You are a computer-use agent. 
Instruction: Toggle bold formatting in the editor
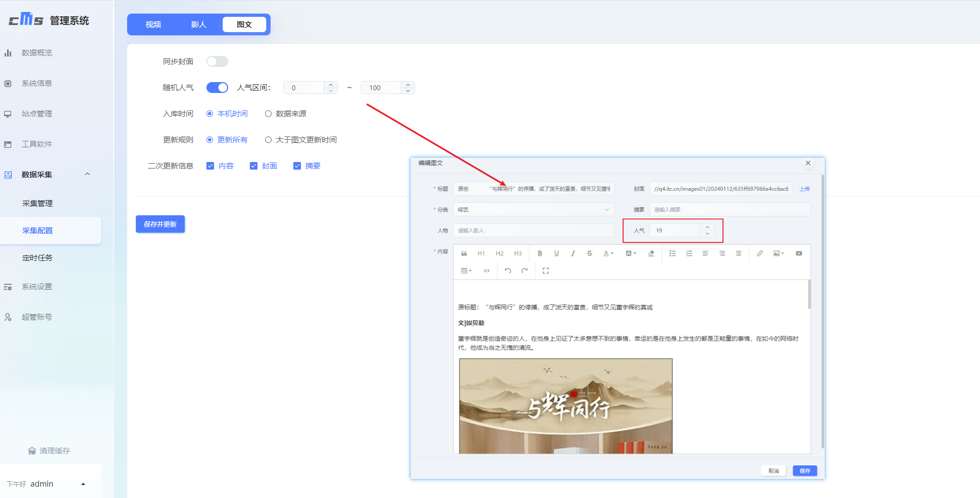(540, 253)
